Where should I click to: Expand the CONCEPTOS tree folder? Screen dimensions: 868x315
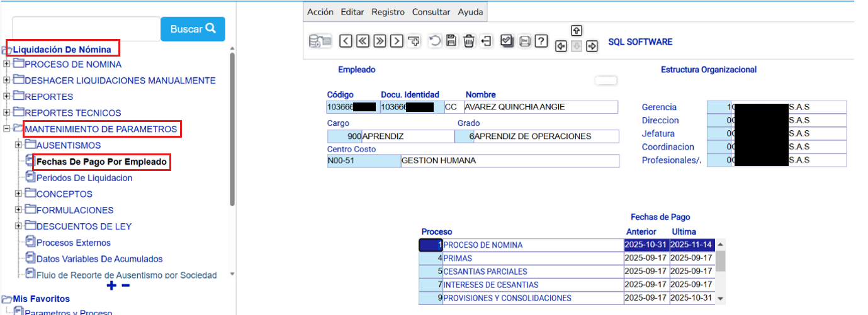19,194
